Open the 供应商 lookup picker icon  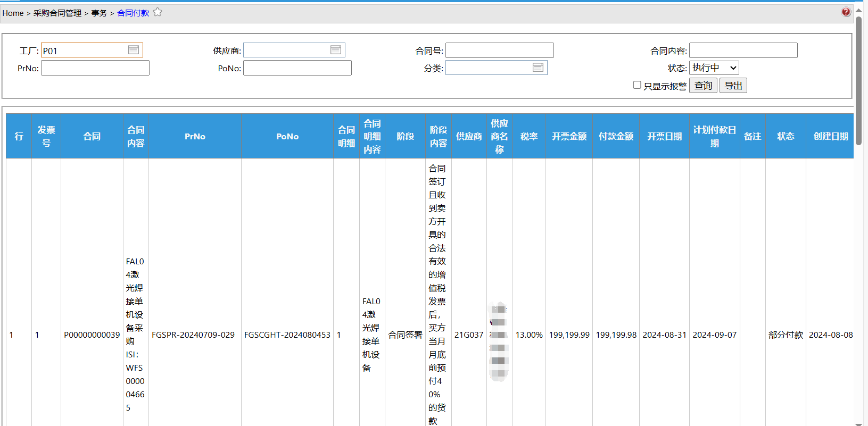coord(336,50)
